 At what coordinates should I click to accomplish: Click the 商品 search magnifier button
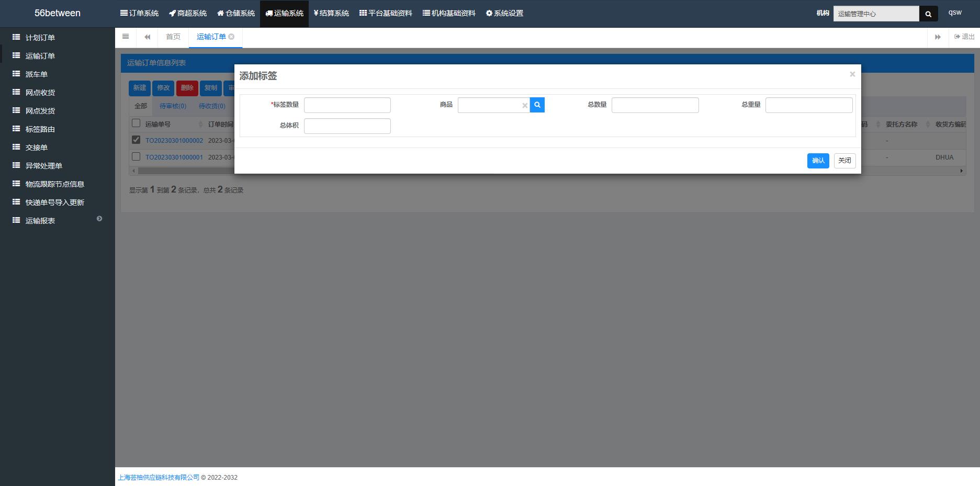coord(537,105)
